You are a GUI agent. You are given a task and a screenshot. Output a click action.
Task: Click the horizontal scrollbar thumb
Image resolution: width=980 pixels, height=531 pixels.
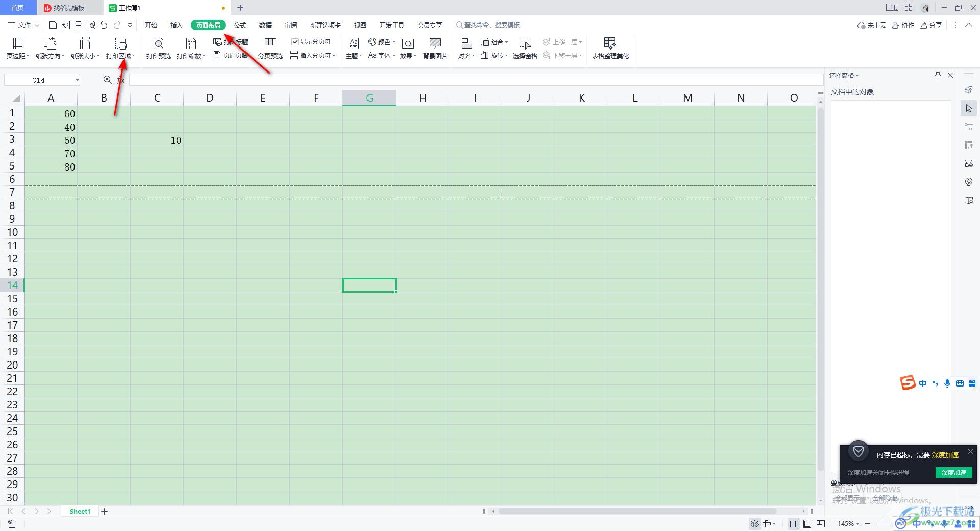tap(638, 511)
